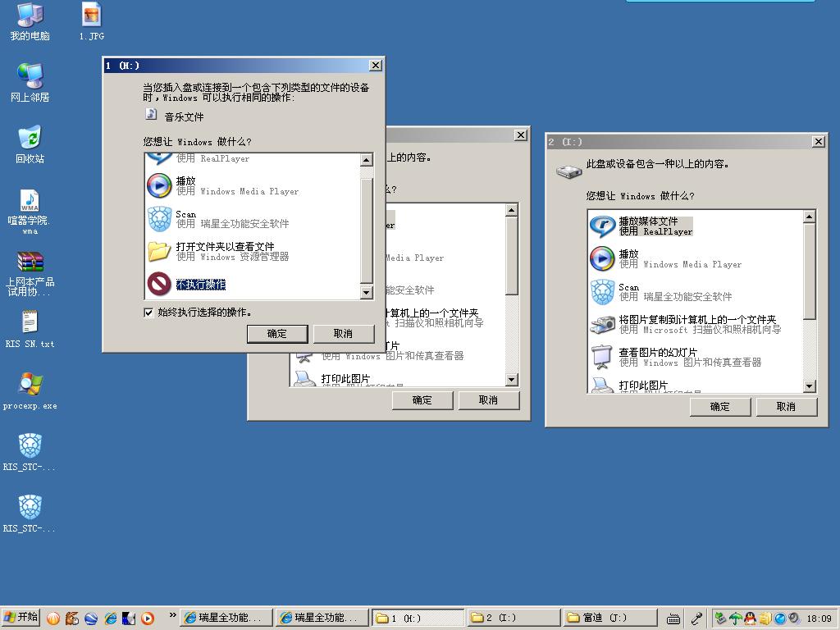The height and width of the screenshot is (630, 840).
Task: Expand hidden quick launch items chevron
Action: (172, 615)
